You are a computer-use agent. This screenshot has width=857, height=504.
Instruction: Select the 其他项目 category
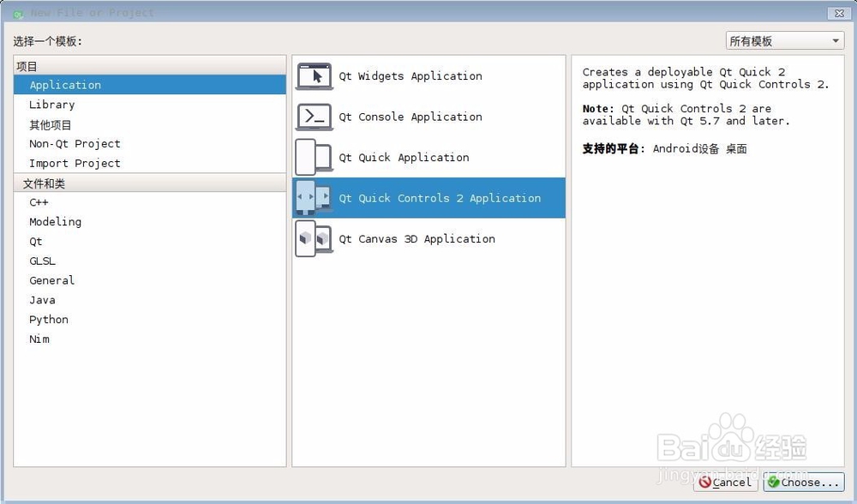(150, 124)
